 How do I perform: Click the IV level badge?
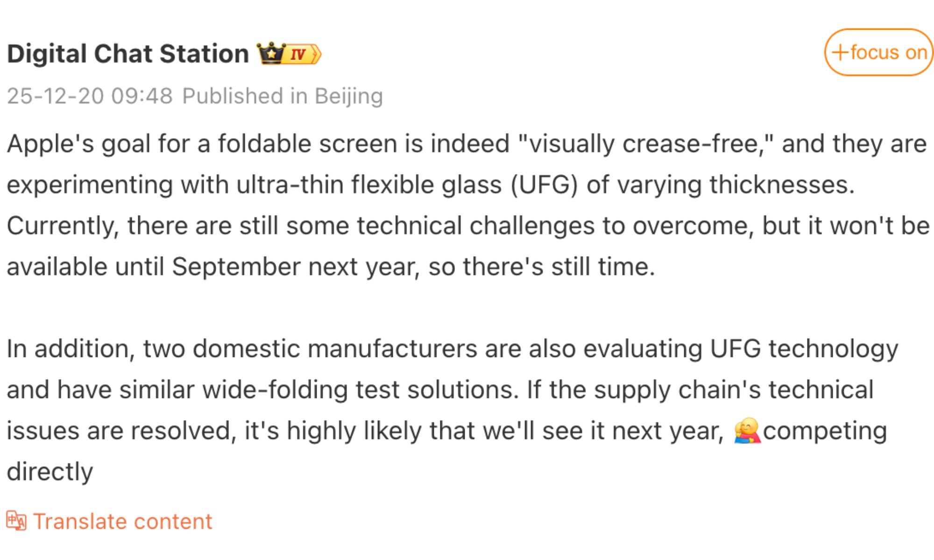[303, 54]
